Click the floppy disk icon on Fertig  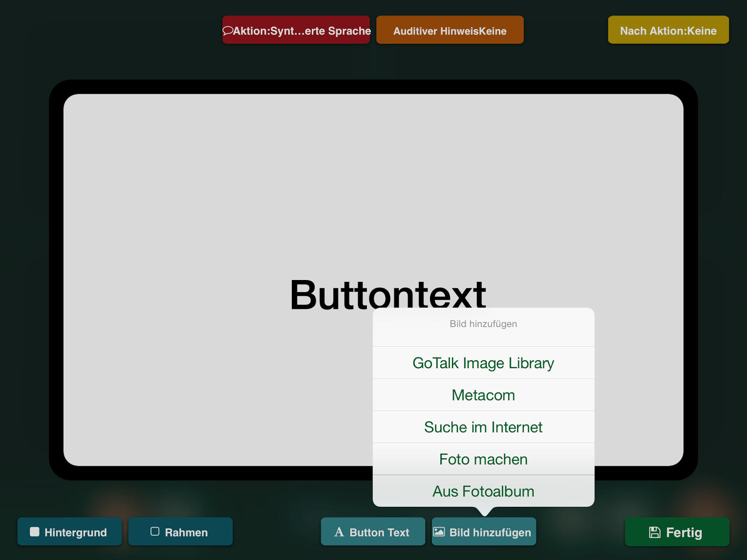(x=655, y=532)
